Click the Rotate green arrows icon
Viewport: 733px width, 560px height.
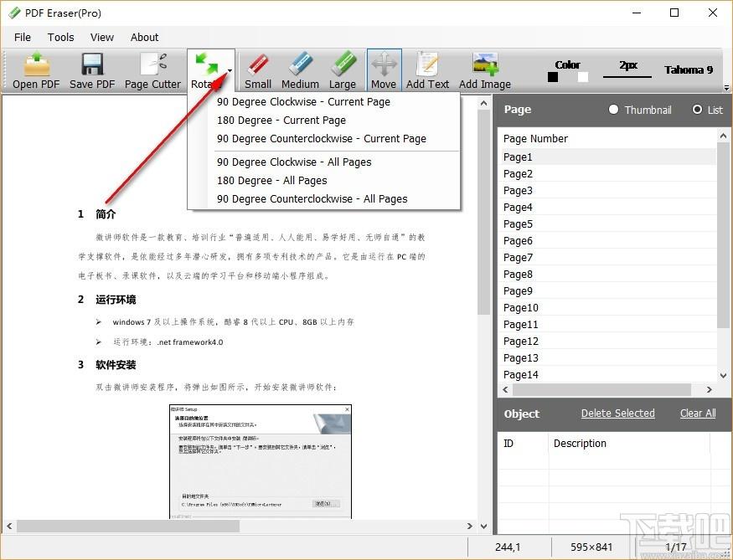point(206,64)
